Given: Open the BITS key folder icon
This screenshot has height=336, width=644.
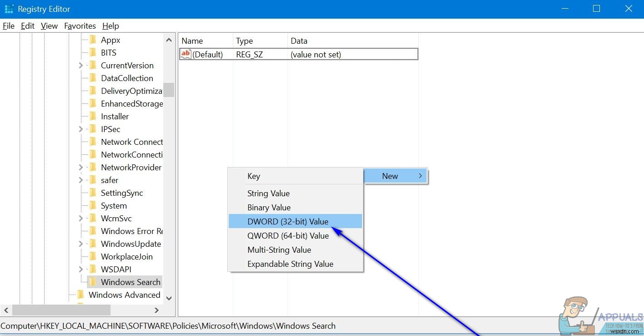Looking at the screenshot, I should [92, 52].
